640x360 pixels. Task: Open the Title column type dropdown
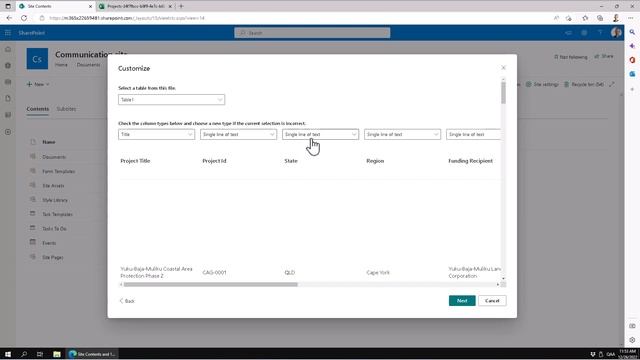tap(156, 134)
